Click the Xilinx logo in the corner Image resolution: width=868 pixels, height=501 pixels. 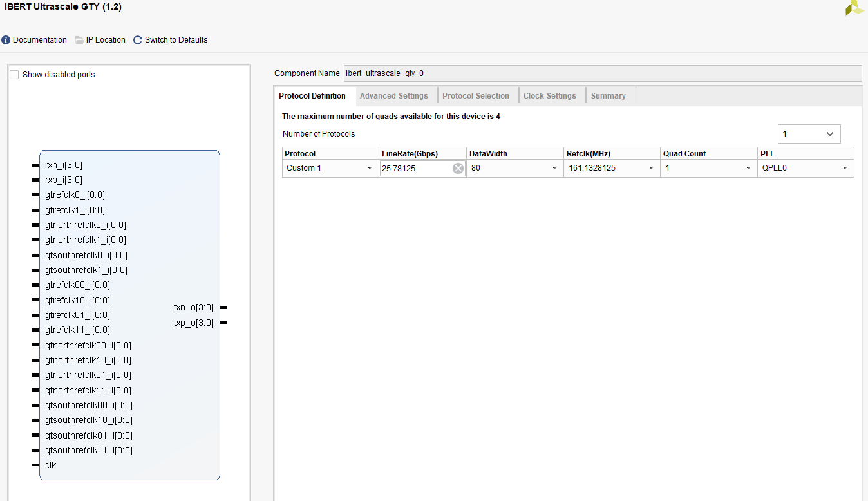tap(855, 7)
